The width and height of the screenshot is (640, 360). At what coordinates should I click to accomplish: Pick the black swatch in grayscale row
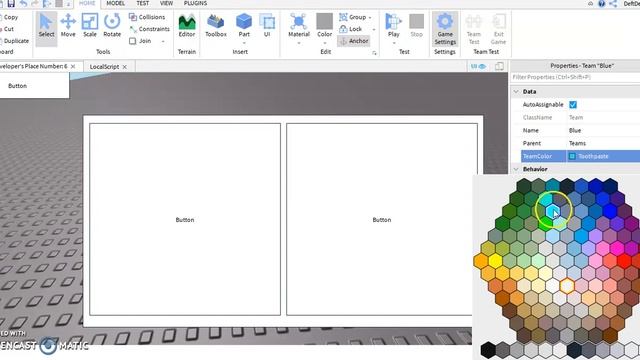pos(488,350)
